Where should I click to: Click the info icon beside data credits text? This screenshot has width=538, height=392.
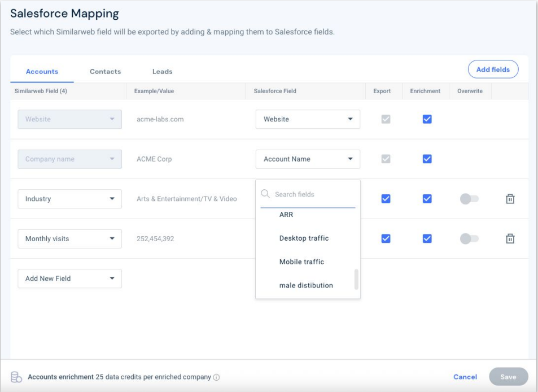tap(216, 377)
